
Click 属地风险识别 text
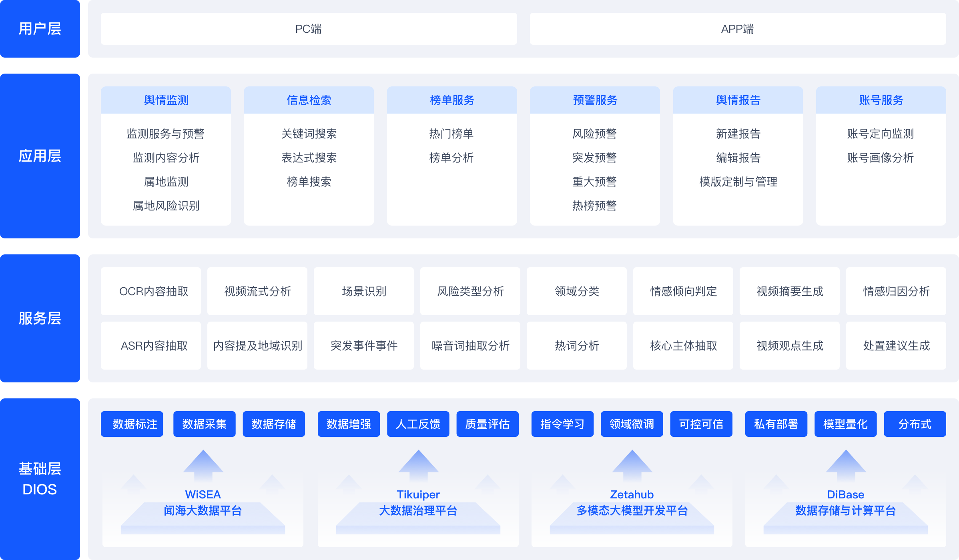tap(166, 206)
